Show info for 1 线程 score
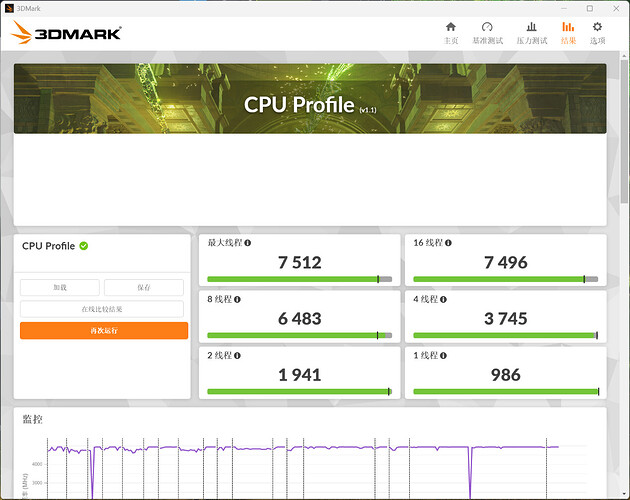This screenshot has height=500, width=630. [x=446, y=355]
